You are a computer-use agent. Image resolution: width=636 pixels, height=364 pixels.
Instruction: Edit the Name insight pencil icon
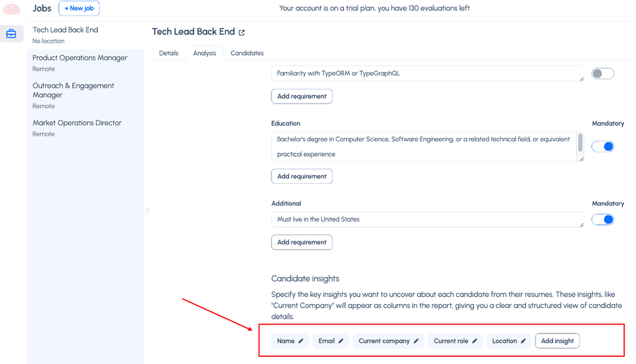301,341
